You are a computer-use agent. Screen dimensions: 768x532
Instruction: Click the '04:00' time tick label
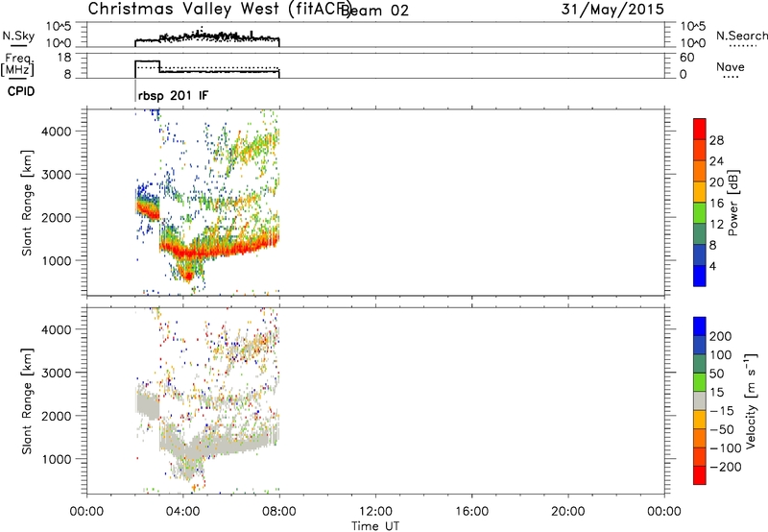[182, 512]
